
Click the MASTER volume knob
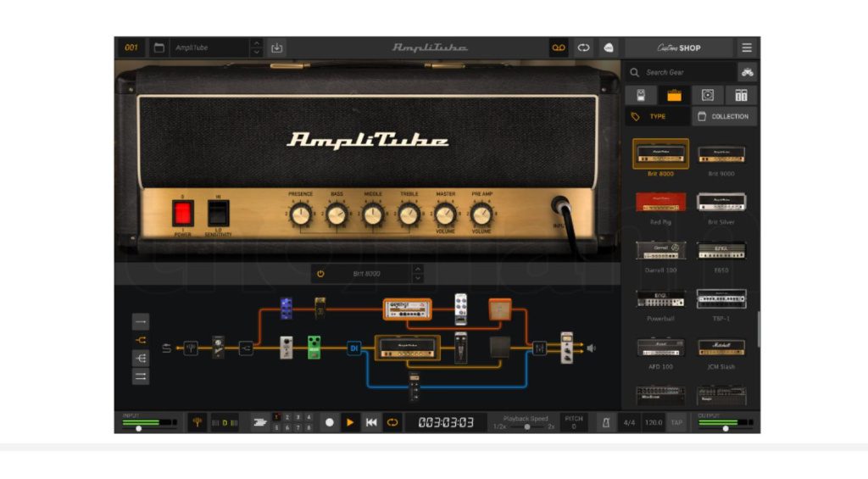pos(444,214)
